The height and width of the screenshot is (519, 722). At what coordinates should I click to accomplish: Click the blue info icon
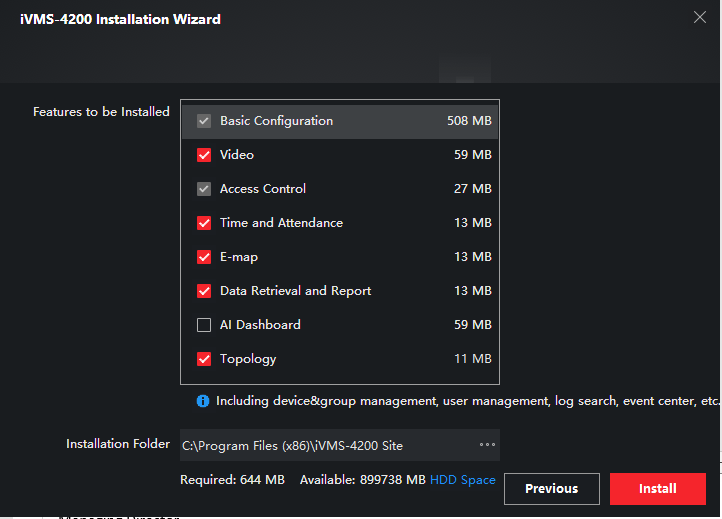pos(203,401)
